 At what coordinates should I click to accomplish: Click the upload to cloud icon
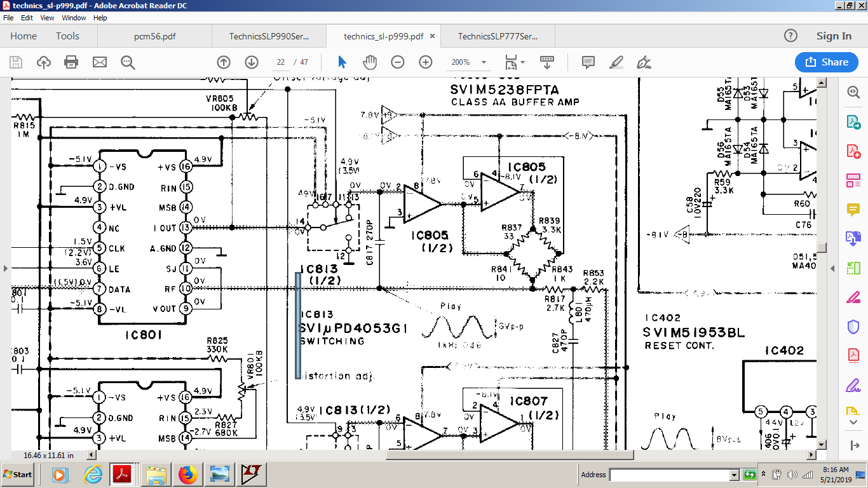click(44, 62)
